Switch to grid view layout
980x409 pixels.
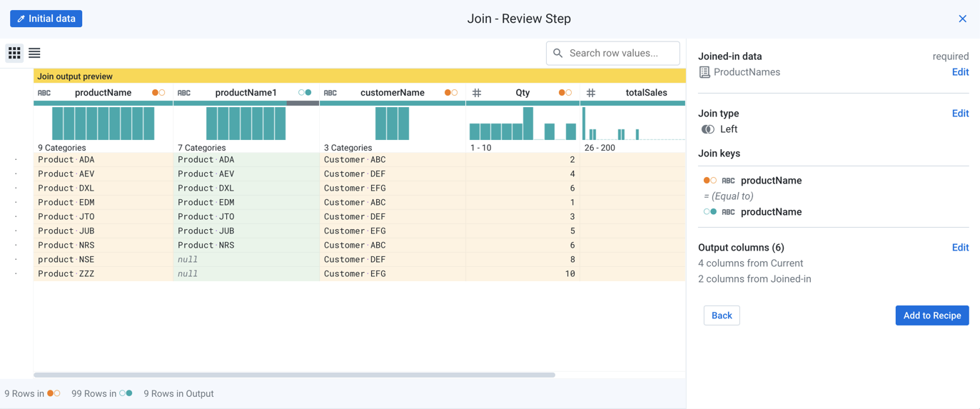pos(14,53)
